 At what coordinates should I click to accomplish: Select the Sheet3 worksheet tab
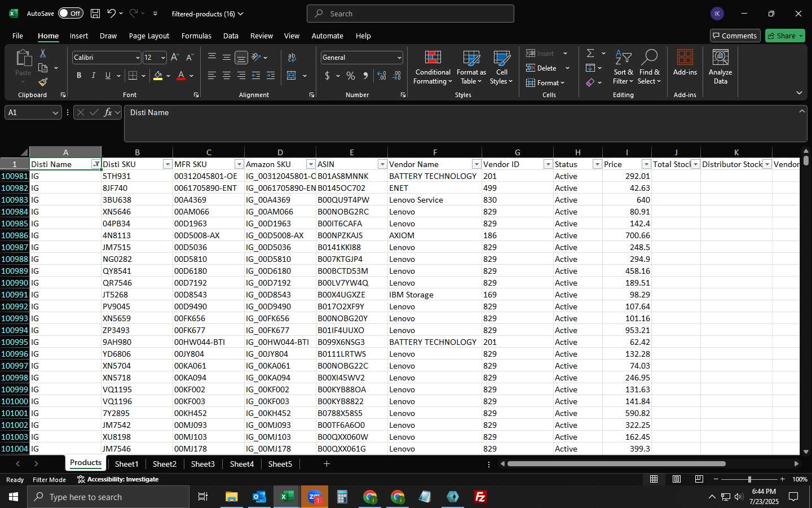point(202,464)
